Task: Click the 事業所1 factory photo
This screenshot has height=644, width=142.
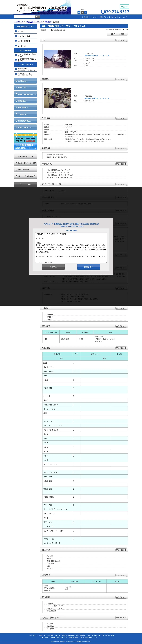Action: tap(58, 98)
